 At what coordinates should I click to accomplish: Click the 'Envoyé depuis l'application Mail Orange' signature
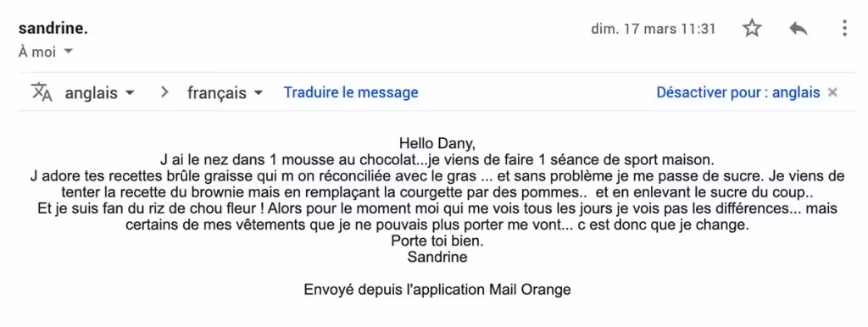point(437,290)
